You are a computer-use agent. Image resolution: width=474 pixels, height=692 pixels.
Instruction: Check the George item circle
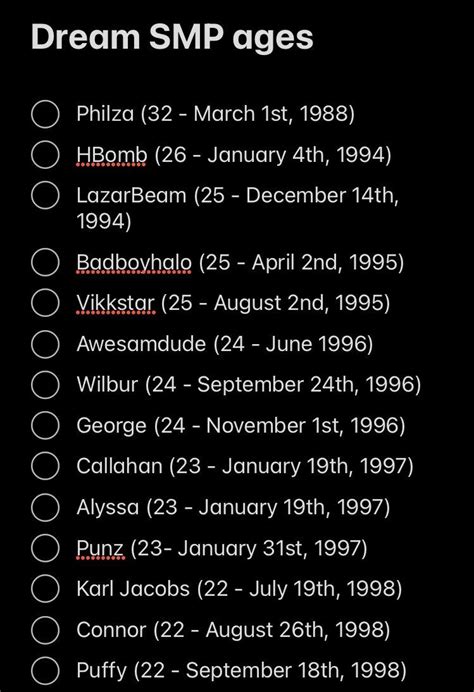click(45, 425)
